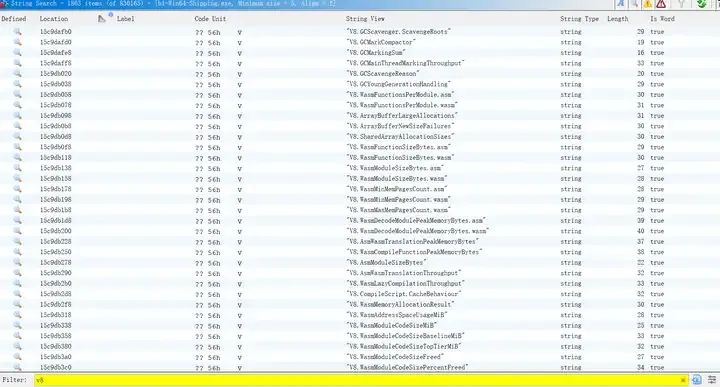Select the "V8.GCMarkingSum" string
720x387 pixels.
tap(376, 53)
